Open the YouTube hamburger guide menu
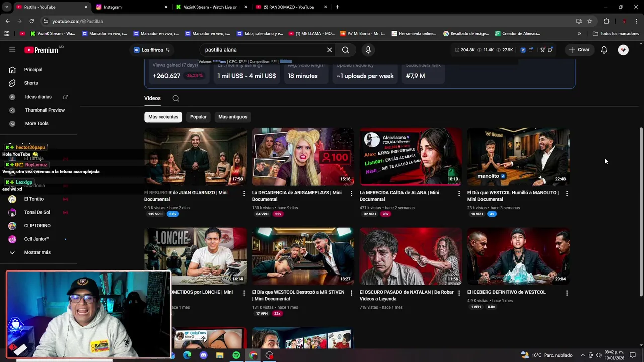This screenshot has width=644, height=362. pos(12,50)
